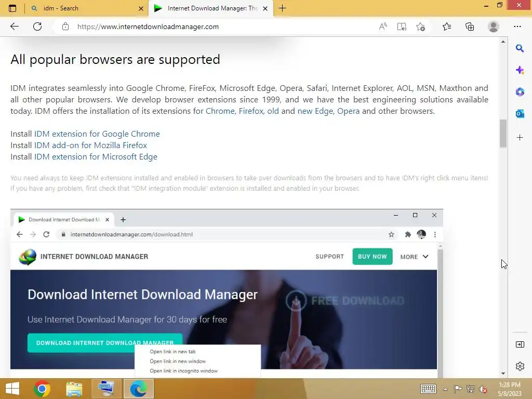This screenshot has width=532, height=399.
Task: Open Edge Settings and more menu
Action: coord(517,26)
